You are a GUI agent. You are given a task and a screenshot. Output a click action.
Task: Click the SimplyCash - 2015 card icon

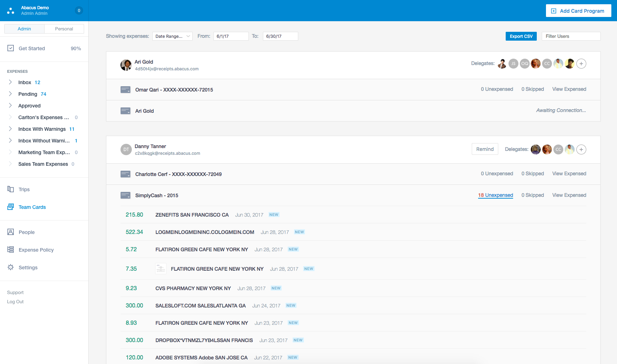point(125,195)
